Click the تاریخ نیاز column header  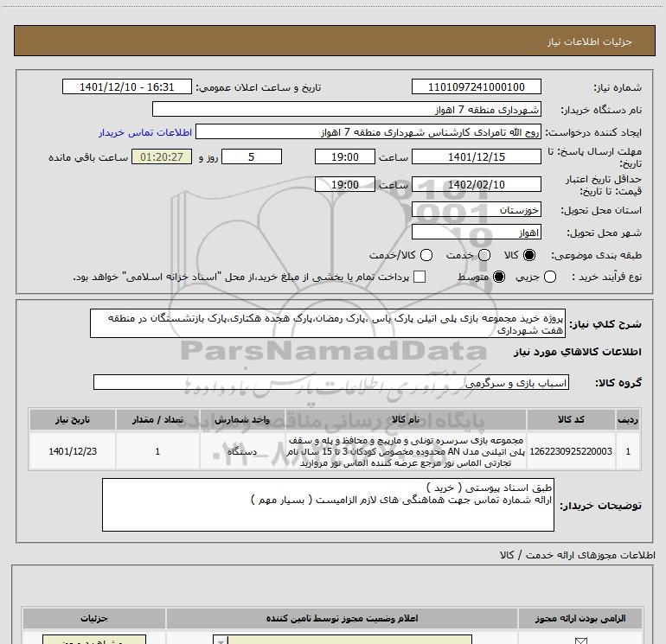pos(73,419)
